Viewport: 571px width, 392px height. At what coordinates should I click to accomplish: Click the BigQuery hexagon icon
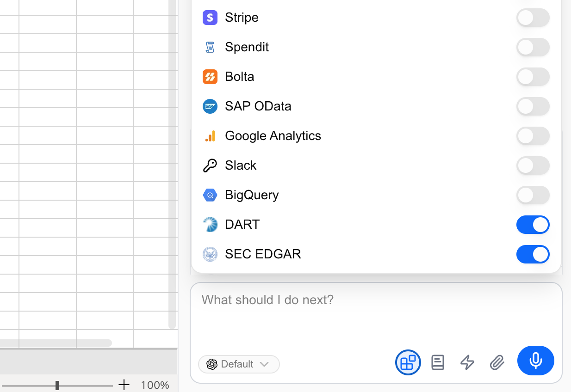coord(210,195)
